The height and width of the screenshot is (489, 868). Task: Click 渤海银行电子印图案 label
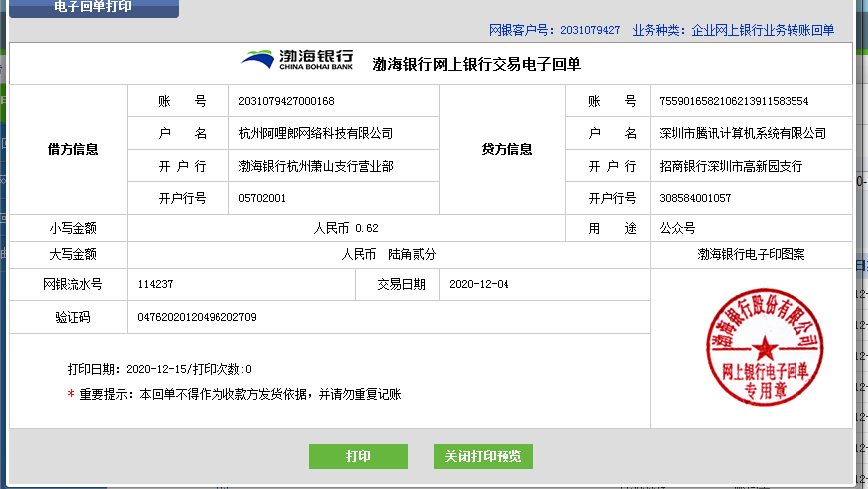[751, 254]
